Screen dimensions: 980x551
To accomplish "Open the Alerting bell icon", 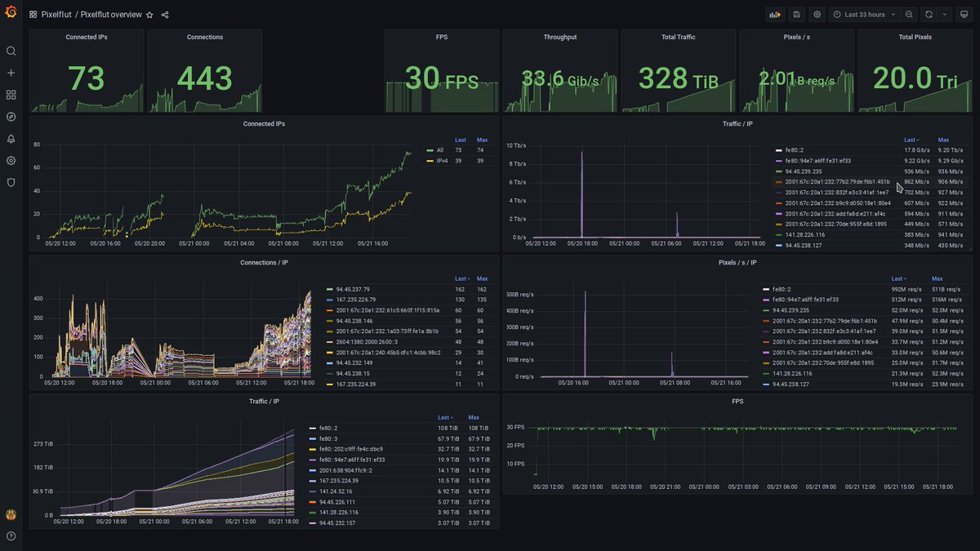I will (x=11, y=139).
